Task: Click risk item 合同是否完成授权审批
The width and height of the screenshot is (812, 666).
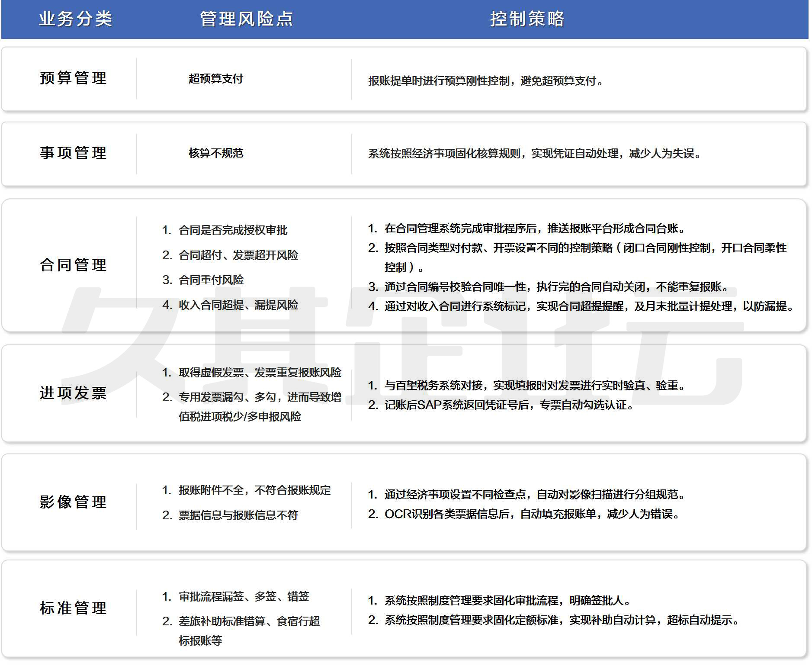Action: 233,230
